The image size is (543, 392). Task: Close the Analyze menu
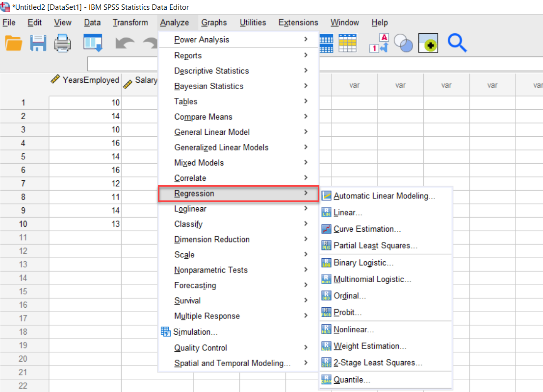click(175, 23)
